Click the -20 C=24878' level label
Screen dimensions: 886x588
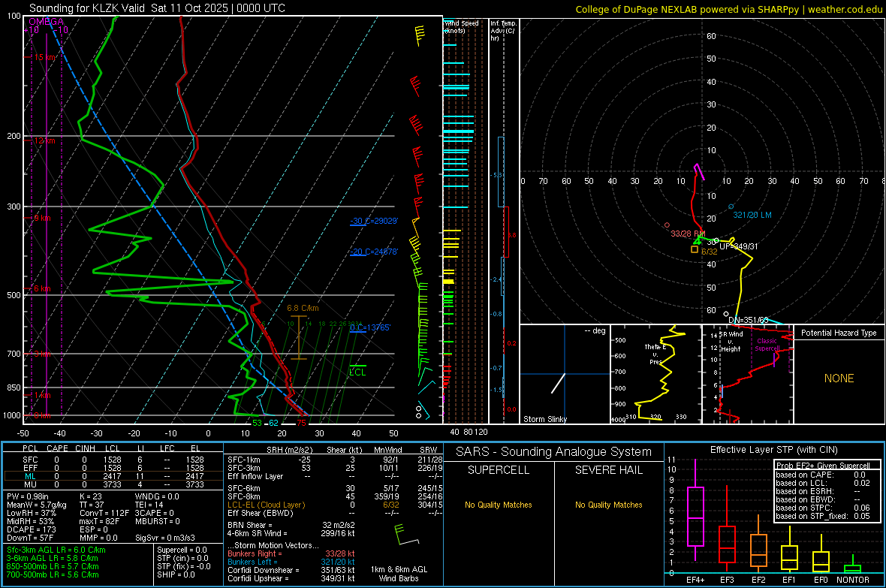[374, 252]
